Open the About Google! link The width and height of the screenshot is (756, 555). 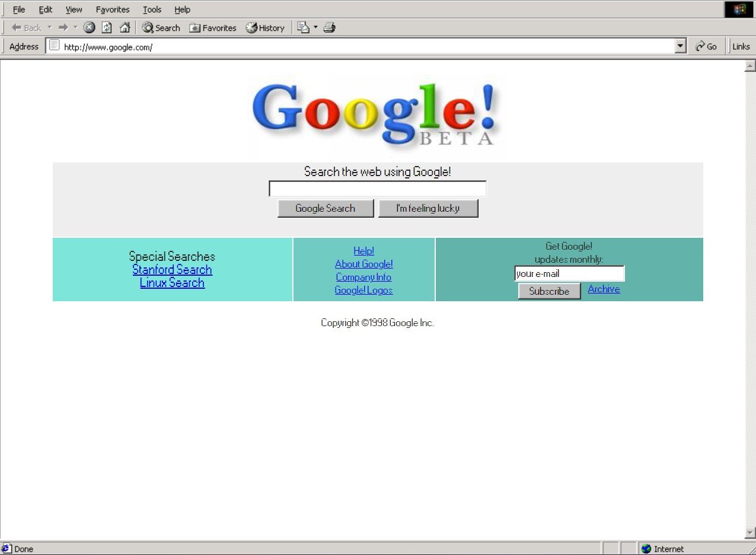pos(364,264)
